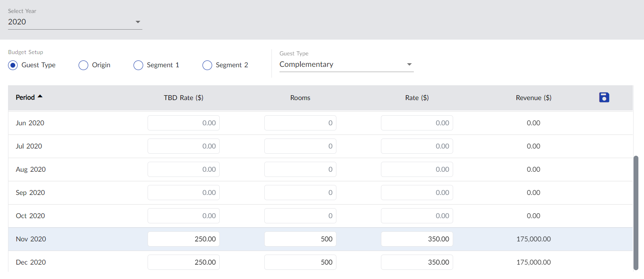Image resolution: width=644 pixels, height=279 pixels.
Task: Click the Dec 2020 period label
Action: coord(31,262)
